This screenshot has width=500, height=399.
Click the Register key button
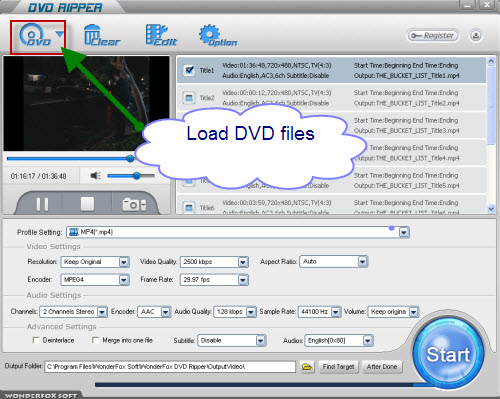pos(432,36)
